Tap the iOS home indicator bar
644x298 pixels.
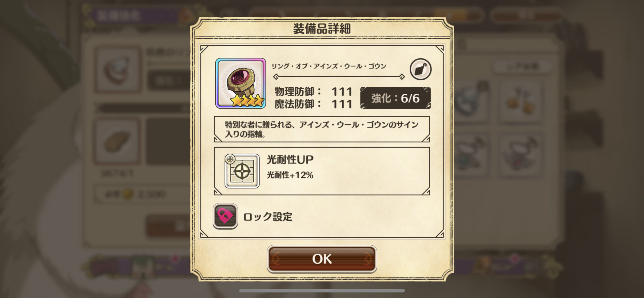click(x=322, y=291)
